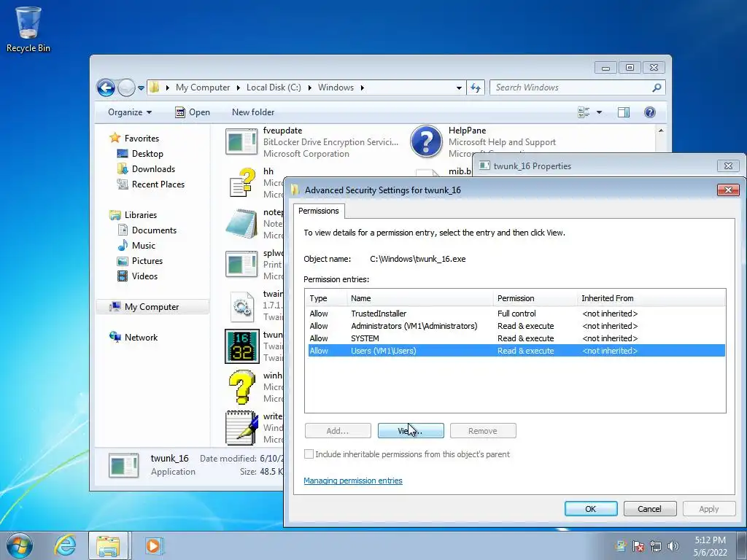
Task: Select the HelpPane application icon
Action: click(x=426, y=141)
